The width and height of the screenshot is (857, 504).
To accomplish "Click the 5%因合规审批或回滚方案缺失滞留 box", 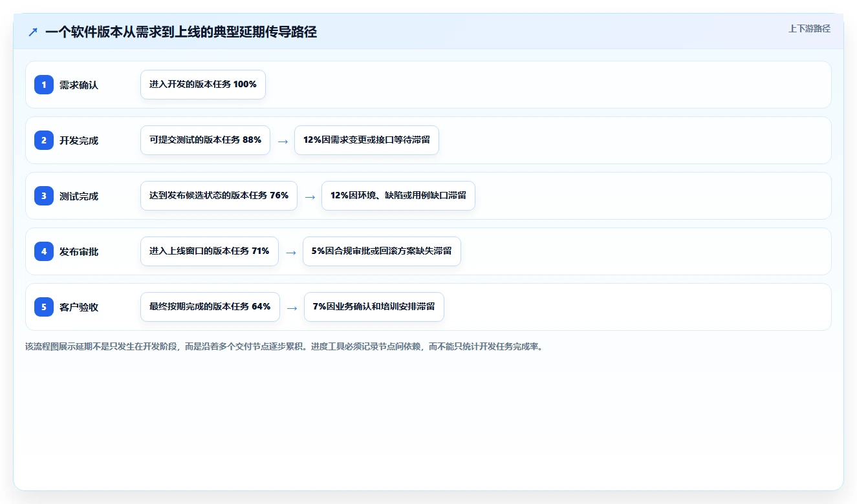I will (382, 251).
